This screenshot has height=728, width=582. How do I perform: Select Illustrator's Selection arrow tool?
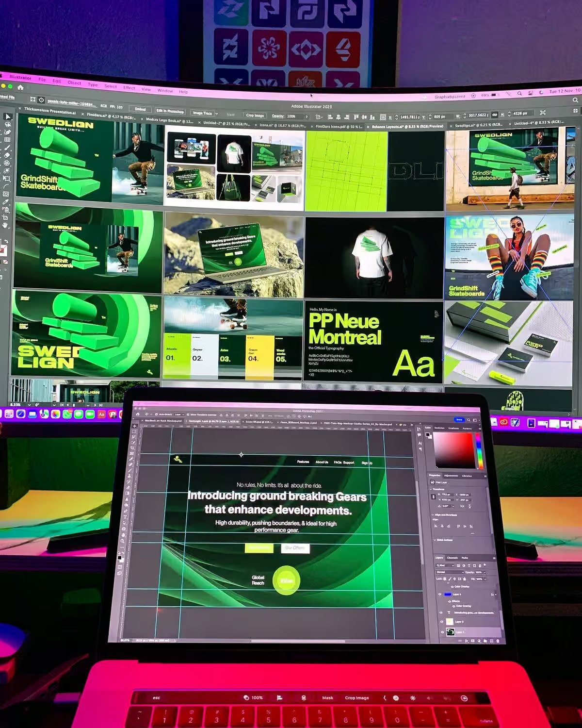click(x=8, y=116)
